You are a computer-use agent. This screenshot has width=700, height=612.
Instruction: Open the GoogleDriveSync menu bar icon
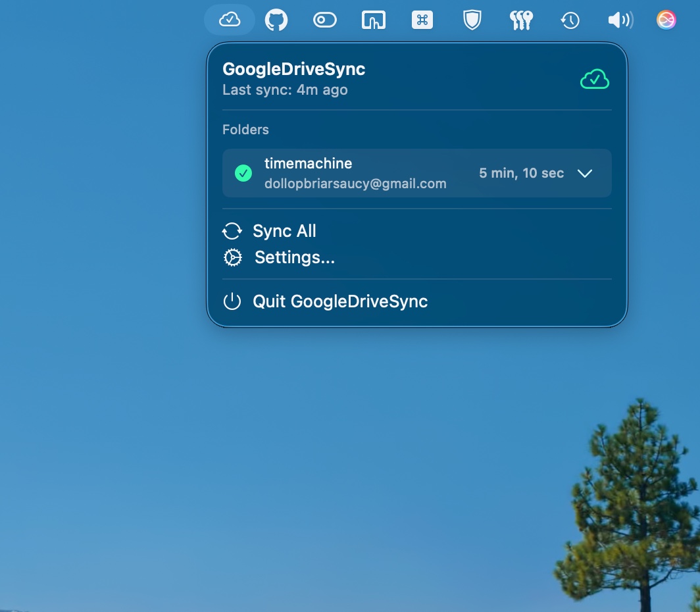tap(230, 20)
